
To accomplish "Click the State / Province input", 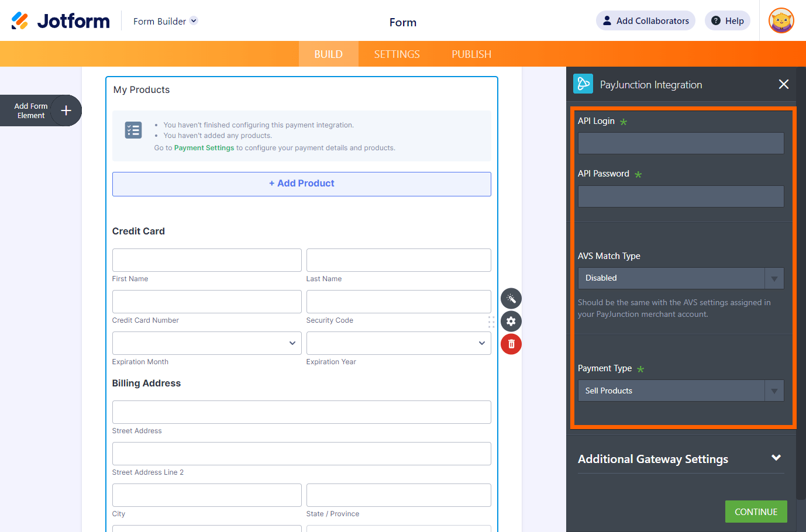I will [x=399, y=495].
